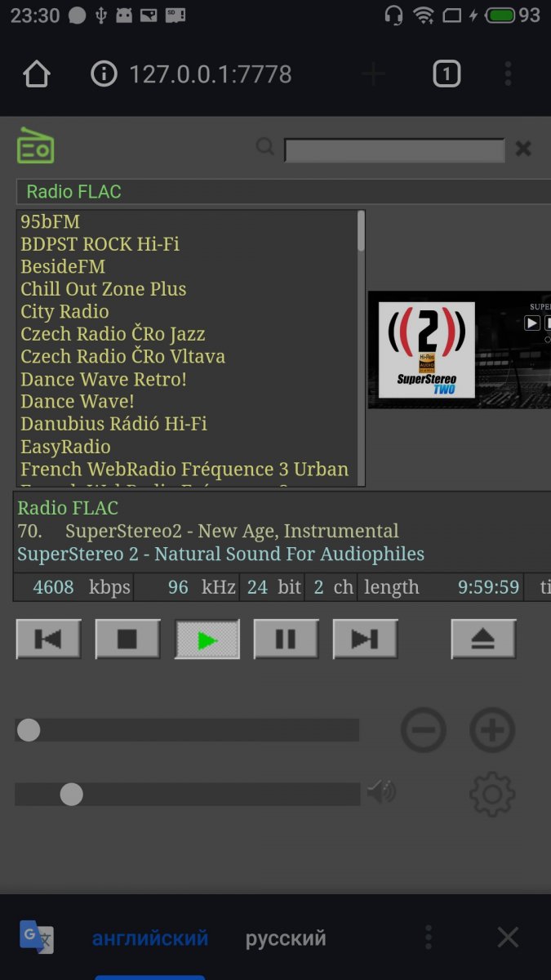551x980 pixels.
Task: Click the green play button
Action: click(x=207, y=639)
